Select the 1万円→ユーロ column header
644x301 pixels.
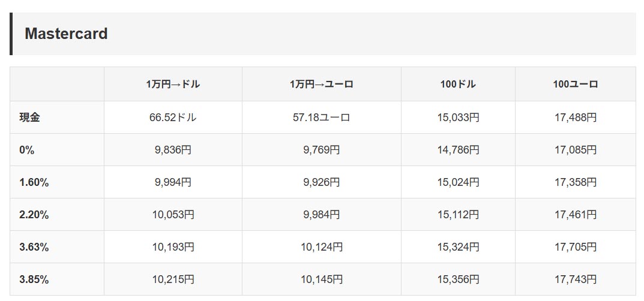(x=321, y=85)
